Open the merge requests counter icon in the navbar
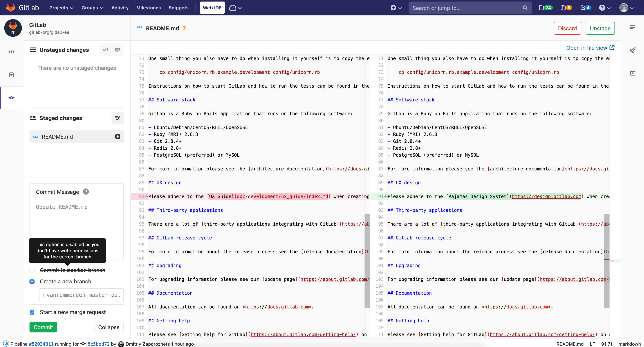 566,8
